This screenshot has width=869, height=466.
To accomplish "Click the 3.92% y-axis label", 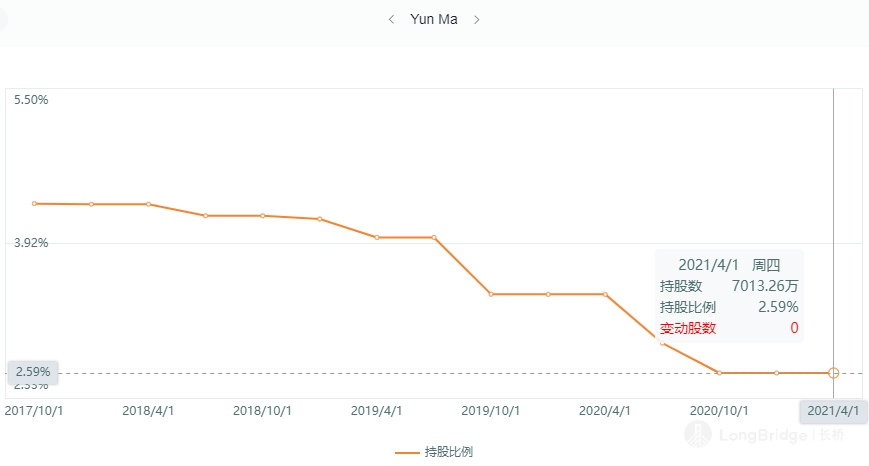I will pyautogui.click(x=32, y=242).
